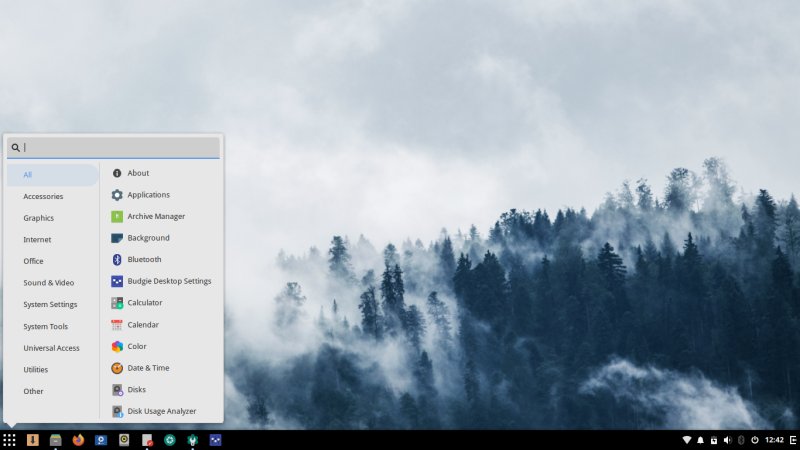Screen dimensions: 800x450
Task: Open the Firefox browser from the taskbar
Action: point(78,440)
